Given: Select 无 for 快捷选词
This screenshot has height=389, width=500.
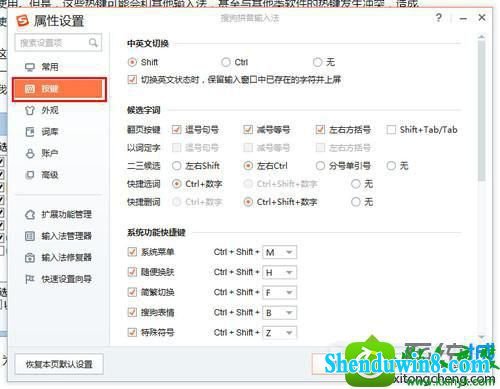Looking at the screenshot, I should (x=356, y=184).
